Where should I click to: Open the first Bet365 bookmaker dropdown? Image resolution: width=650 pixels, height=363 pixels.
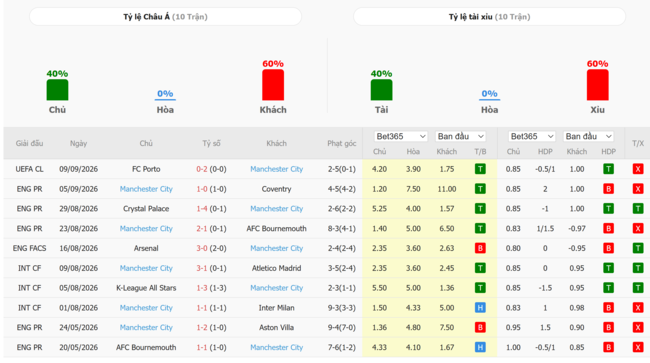pos(400,136)
